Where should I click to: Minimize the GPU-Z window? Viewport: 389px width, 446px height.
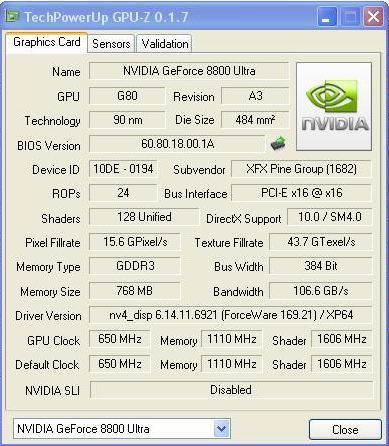326,17
